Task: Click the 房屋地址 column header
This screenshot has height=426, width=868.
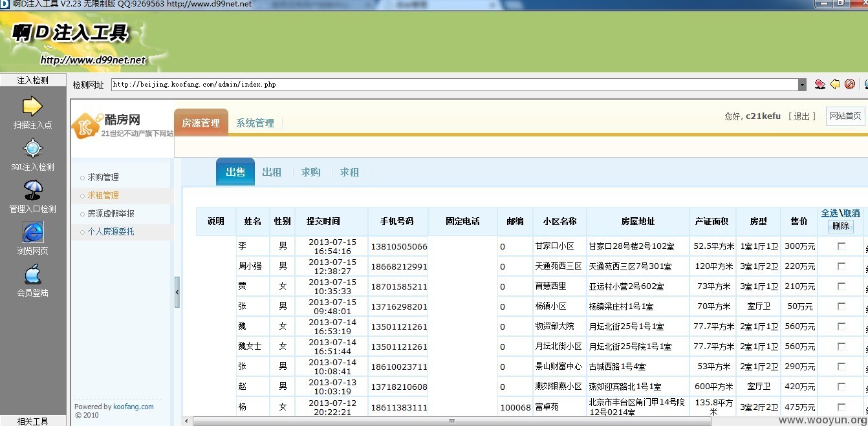Action: click(x=638, y=221)
